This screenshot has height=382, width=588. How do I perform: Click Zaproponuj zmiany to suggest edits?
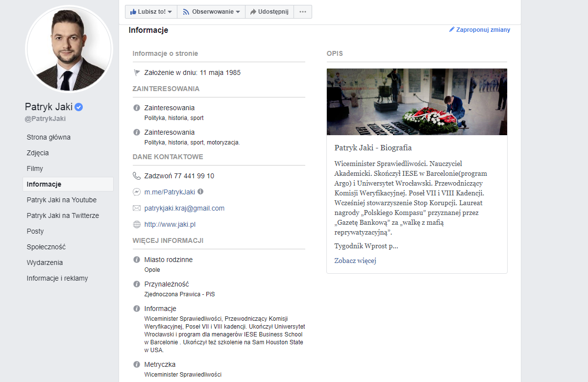pos(483,29)
